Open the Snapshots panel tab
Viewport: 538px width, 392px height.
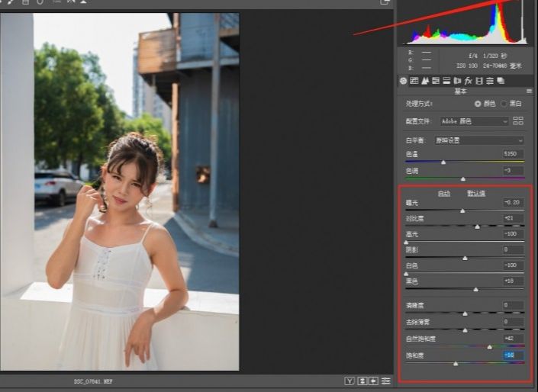pos(501,81)
